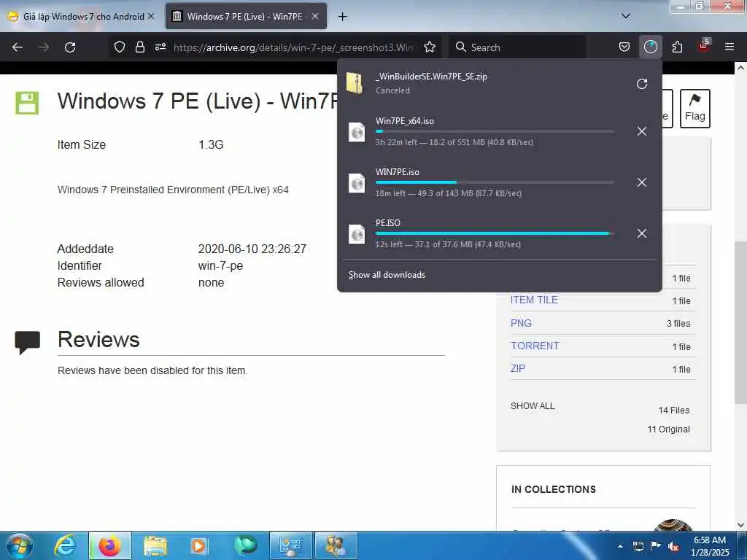The image size is (747, 560).
Task: Open Windows Explorer from the taskbar
Action: tap(155, 545)
